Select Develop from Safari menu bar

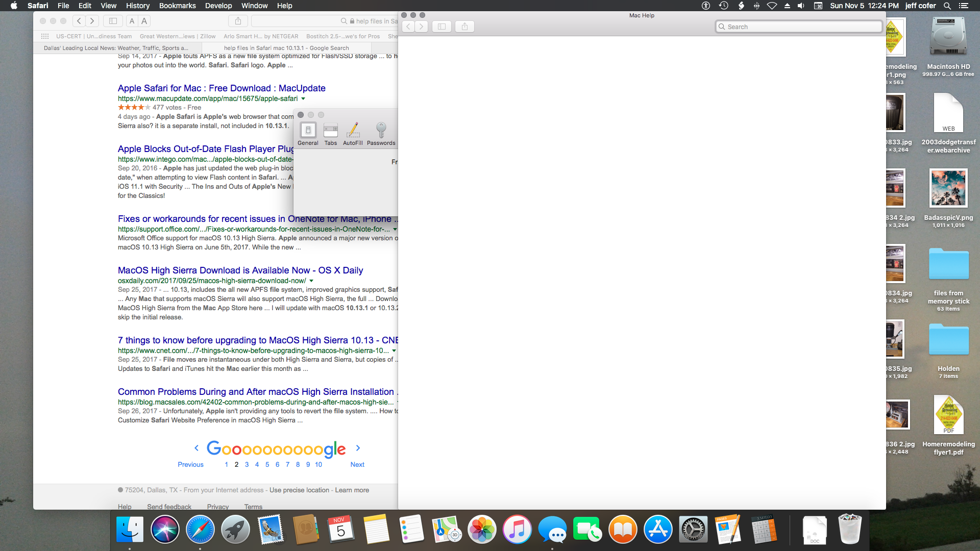pyautogui.click(x=218, y=6)
